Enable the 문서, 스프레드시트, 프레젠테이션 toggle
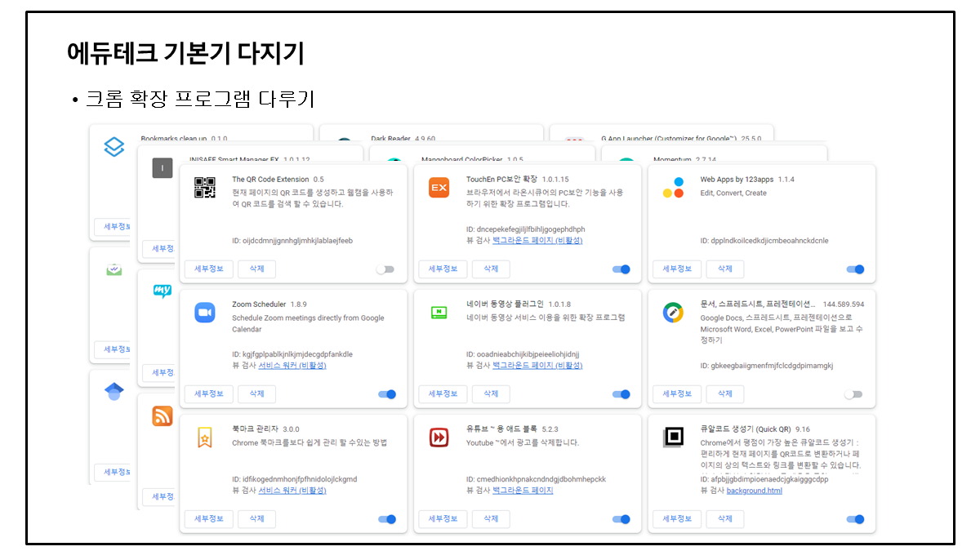 click(853, 394)
